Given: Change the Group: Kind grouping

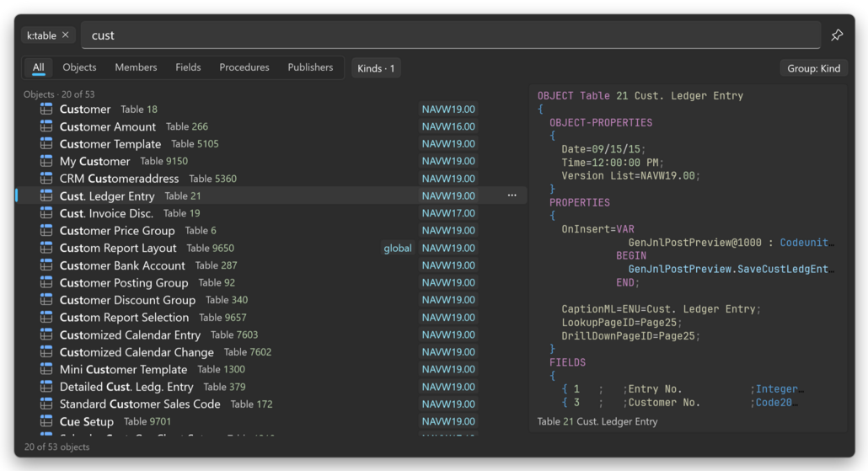Looking at the screenshot, I should pos(813,68).
